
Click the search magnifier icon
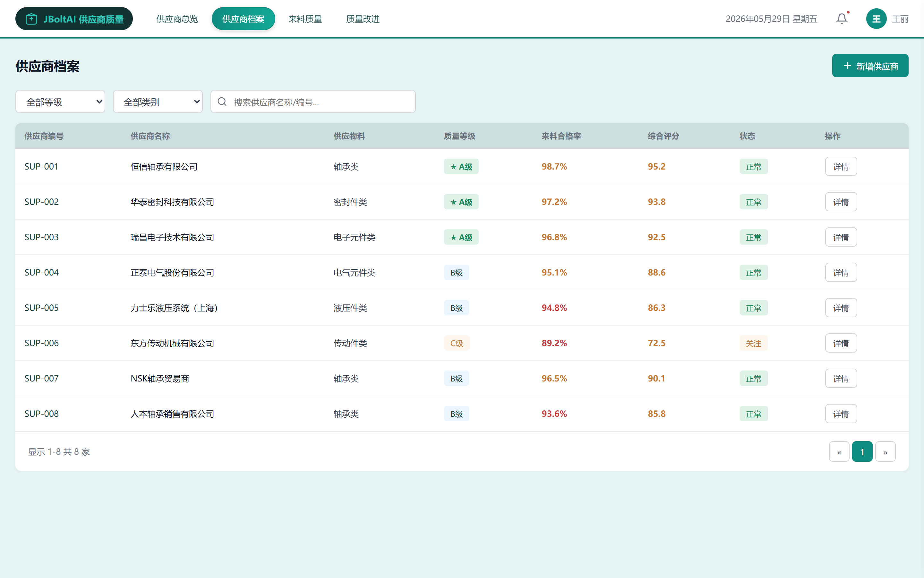222,102
